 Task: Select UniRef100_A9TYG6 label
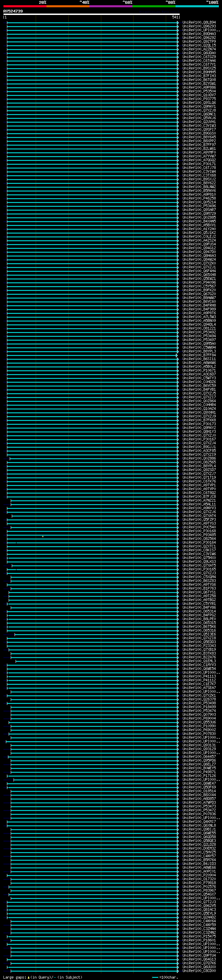tap(199, 584)
